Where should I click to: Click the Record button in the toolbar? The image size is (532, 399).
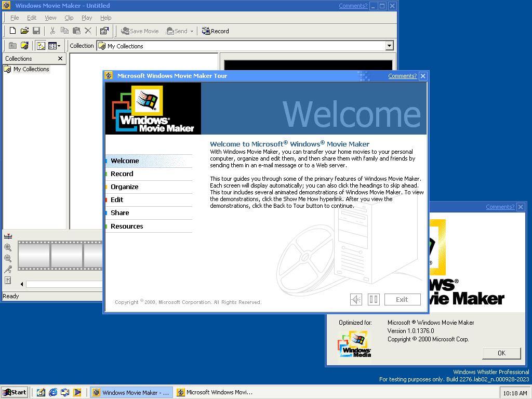215,31
